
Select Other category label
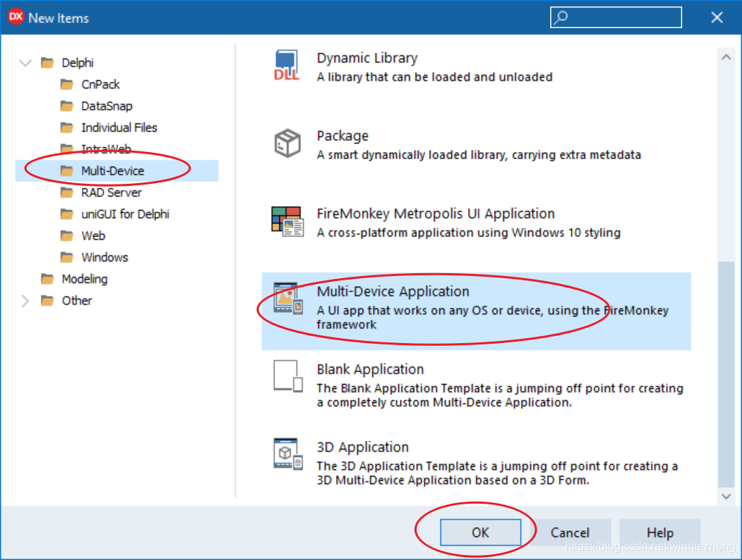click(x=76, y=301)
